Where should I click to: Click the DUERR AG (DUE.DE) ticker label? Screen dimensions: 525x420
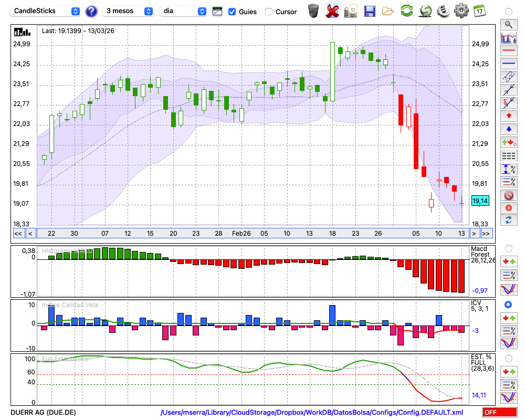tap(43, 412)
